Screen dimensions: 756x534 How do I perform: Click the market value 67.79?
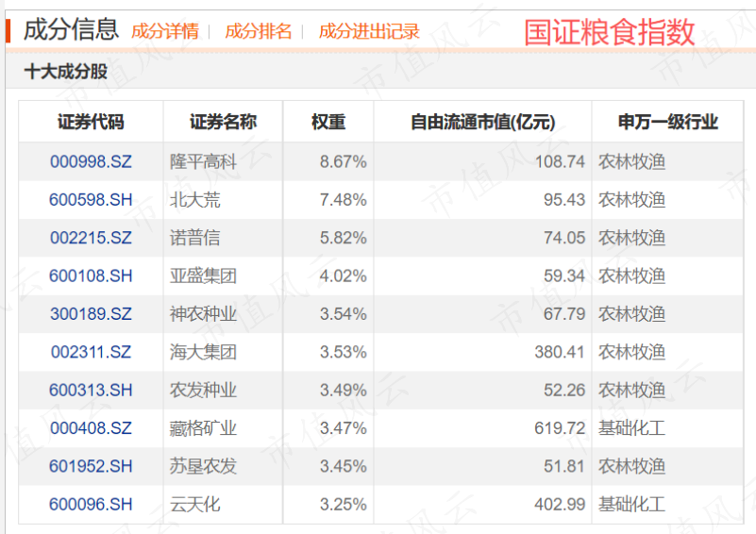[564, 314]
